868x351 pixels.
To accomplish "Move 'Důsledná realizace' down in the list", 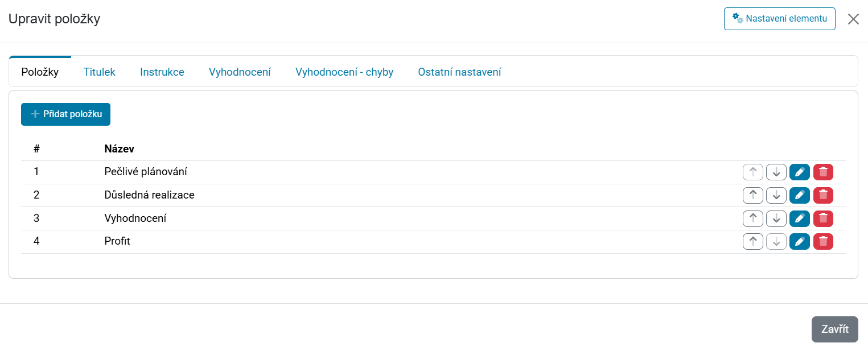I will point(776,195).
